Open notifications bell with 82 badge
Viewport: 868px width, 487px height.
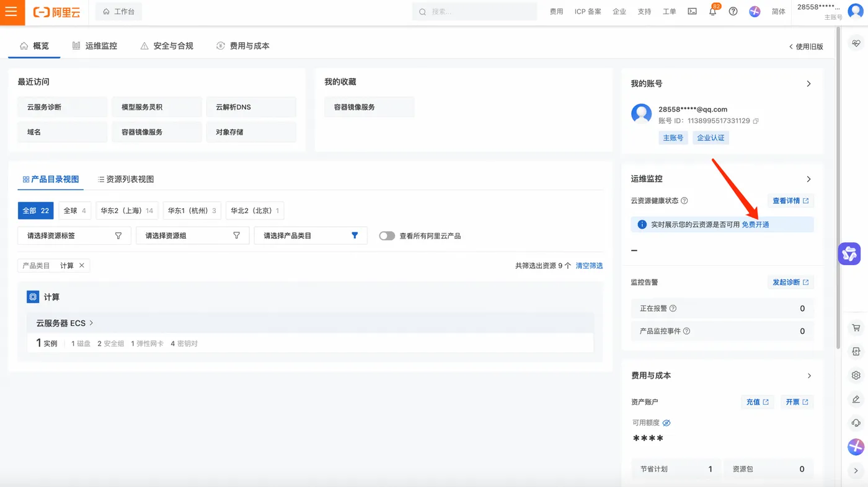[713, 11]
